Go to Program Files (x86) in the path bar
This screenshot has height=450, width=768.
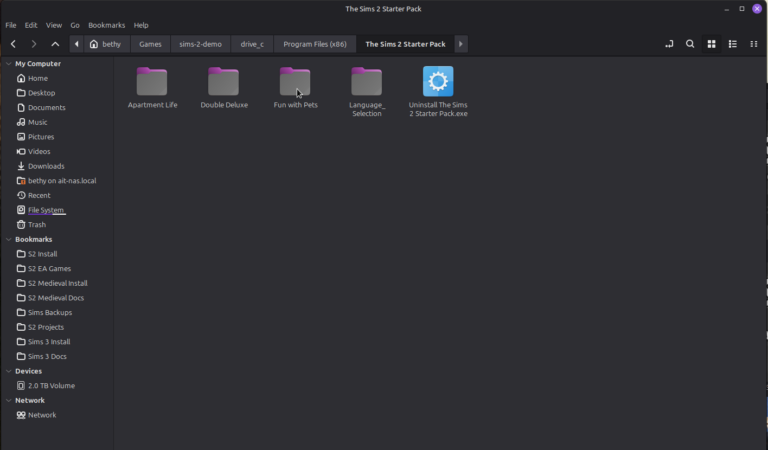[x=315, y=44]
